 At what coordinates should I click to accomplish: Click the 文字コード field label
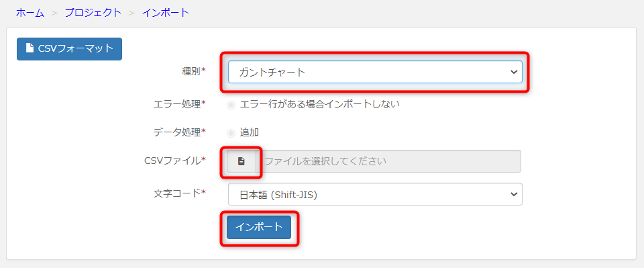coord(179,193)
